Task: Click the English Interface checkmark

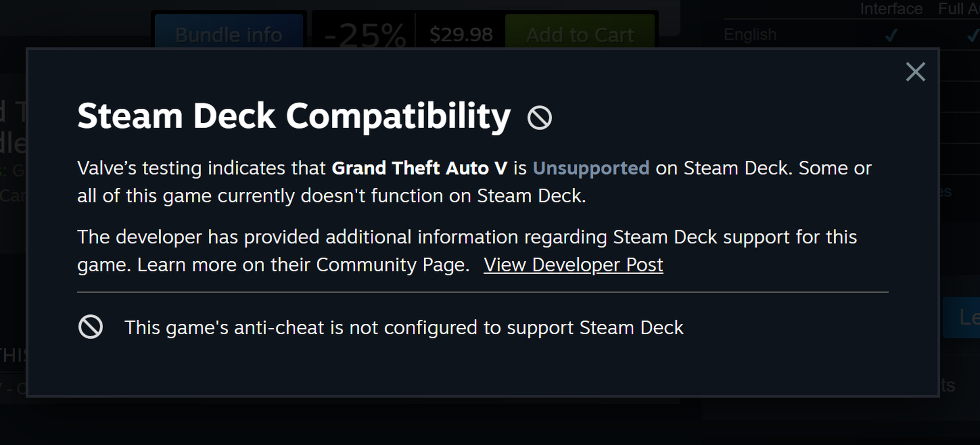Action: [x=891, y=36]
